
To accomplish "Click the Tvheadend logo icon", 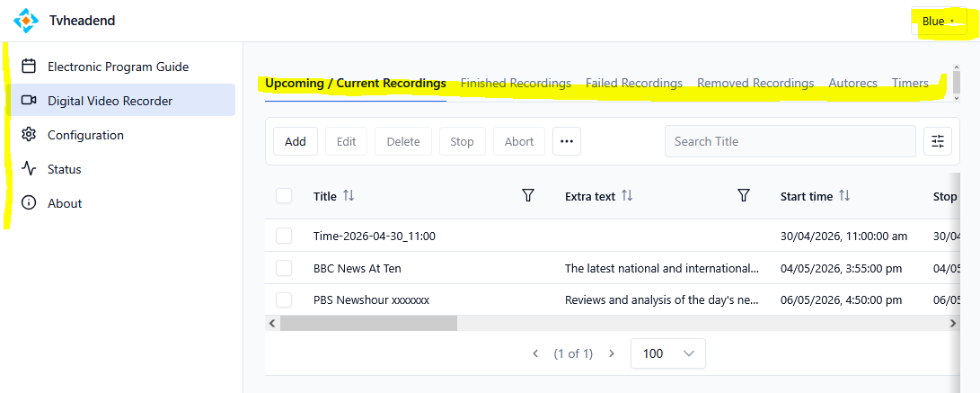I will 27,21.
